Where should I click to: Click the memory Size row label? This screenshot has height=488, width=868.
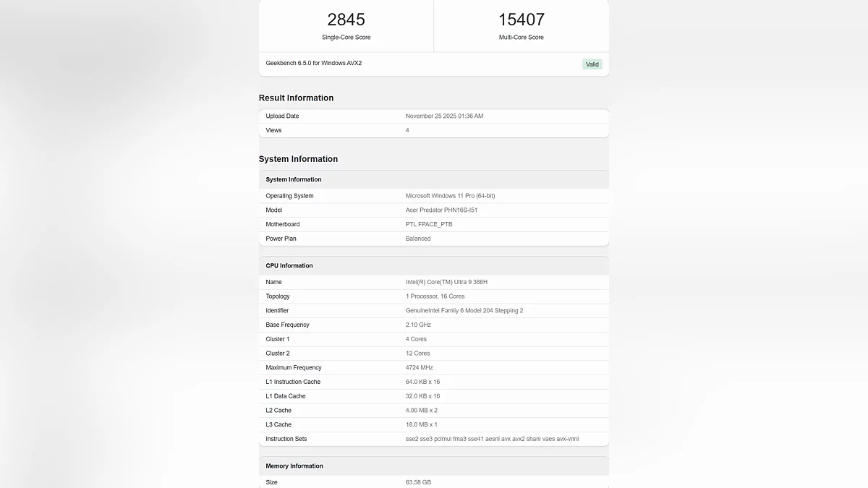coord(271,482)
